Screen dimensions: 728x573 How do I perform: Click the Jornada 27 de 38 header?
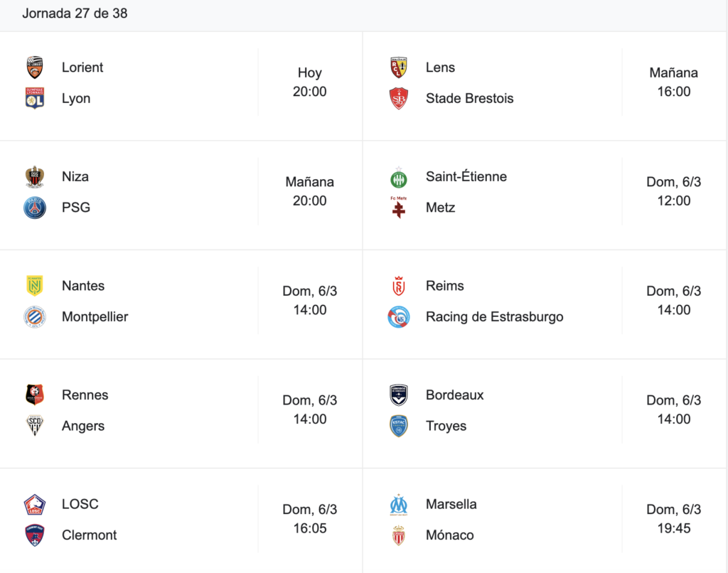(75, 13)
